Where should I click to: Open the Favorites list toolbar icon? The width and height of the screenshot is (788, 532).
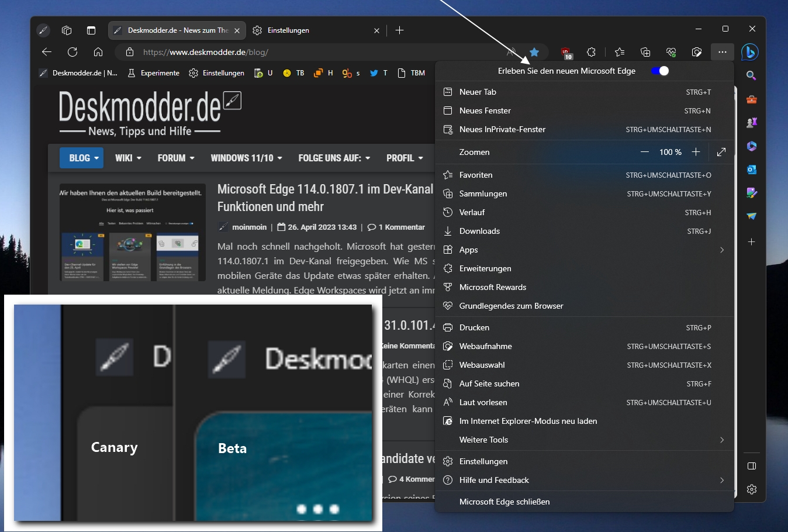coord(620,52)
